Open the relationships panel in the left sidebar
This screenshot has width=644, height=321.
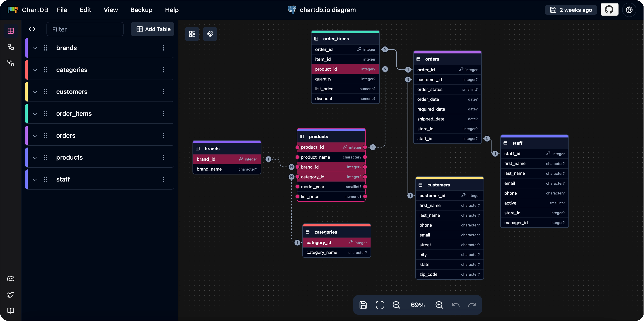pyautogui.click(x=11, y=47)
